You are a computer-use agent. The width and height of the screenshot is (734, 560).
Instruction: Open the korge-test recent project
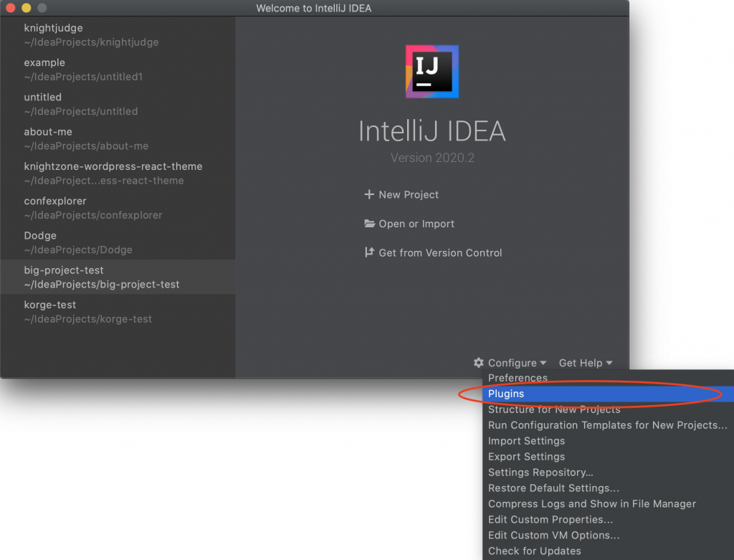click(118, 312)
